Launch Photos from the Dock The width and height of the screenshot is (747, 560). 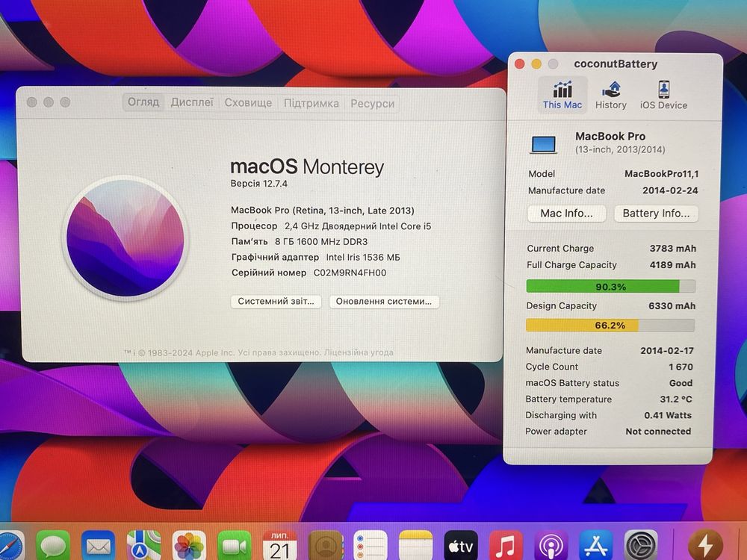pos(189,546)
